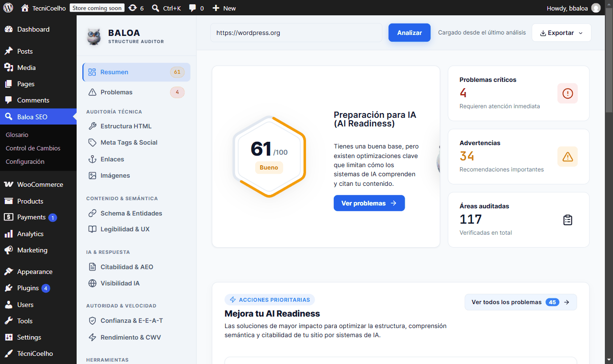
Task: Open the Media library menu
Action: pos(38,68)
